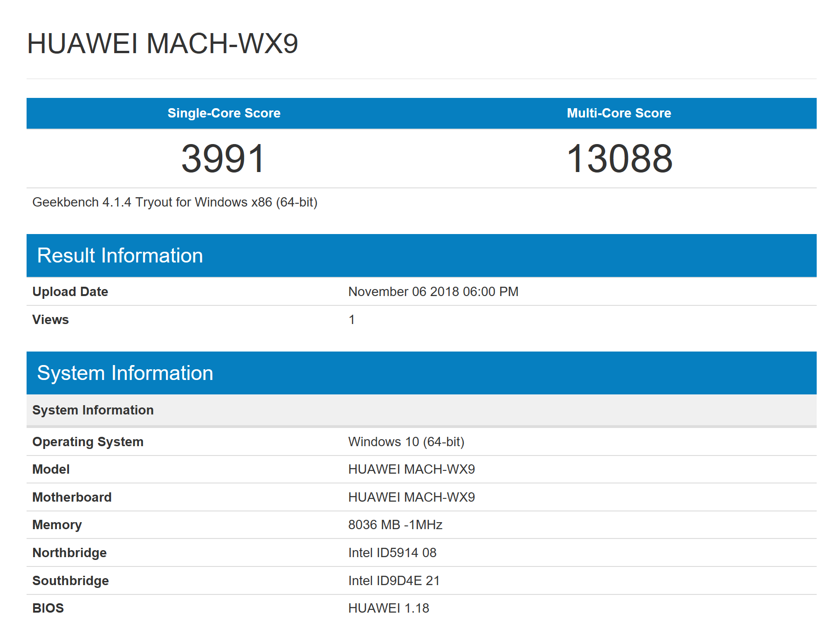This screenshot has height=621, width=840.
Task: Select HUAWEI MACH-WX9 value in Motherboard row
Action: [x=412, y=497]
